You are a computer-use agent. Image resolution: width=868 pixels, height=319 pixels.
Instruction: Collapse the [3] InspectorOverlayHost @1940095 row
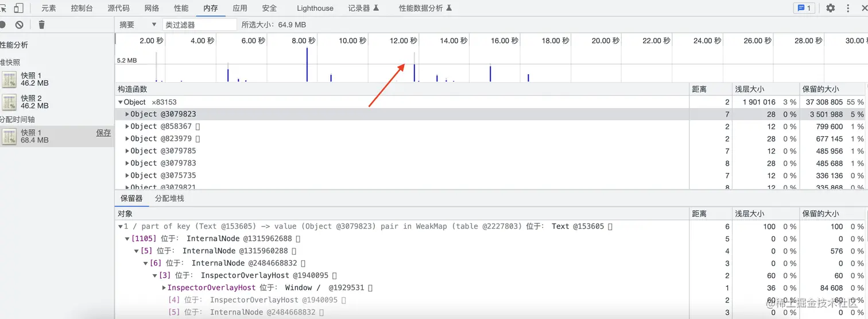tap(155, 276)
